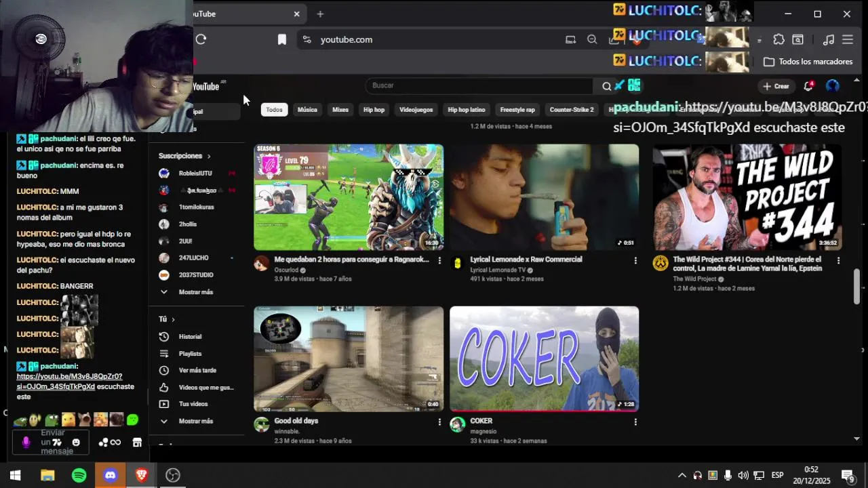Screen dimensions: 868x488
Task: Open the volume control in system tray
Action: pyautogui.click(x=743, y=475)
